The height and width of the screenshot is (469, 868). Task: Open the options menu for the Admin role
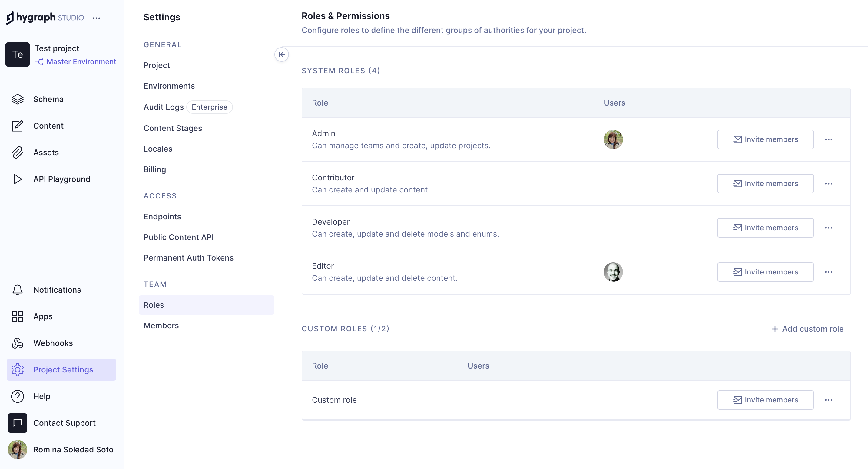click(829, 139)
